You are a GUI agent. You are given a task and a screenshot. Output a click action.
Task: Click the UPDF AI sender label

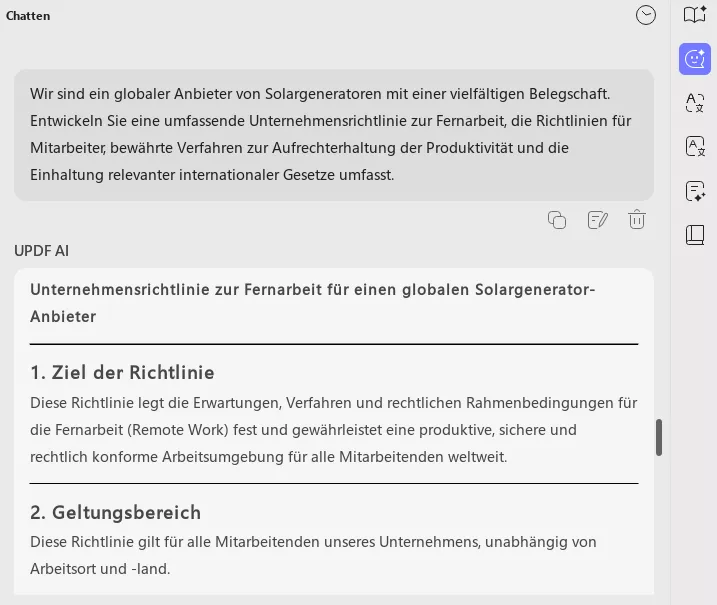pyautogui.click(x=41, y=251)
